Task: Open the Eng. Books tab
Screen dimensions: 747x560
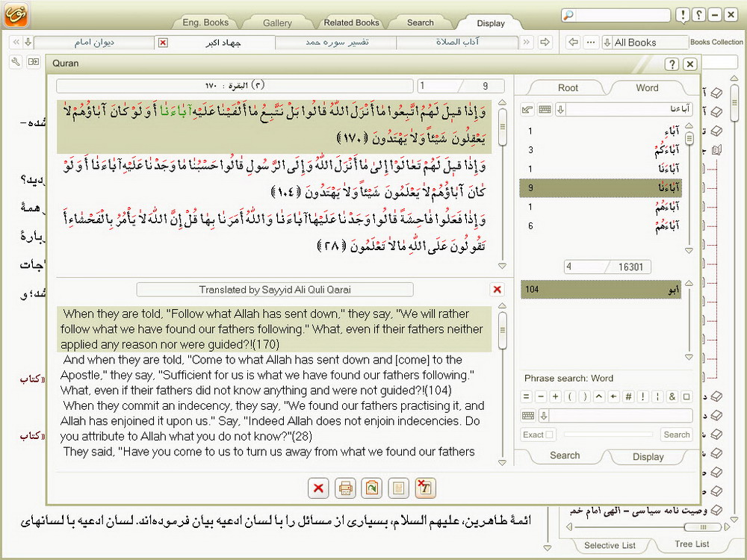Action: (x=205, y=22)
